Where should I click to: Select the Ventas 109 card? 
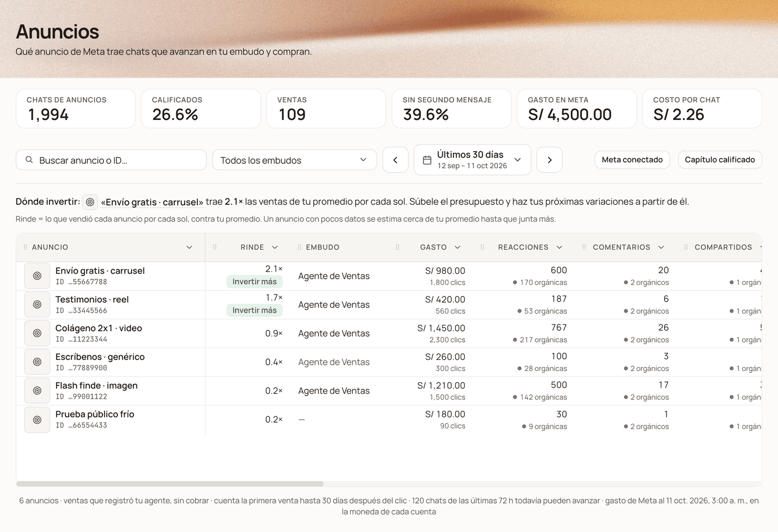tap(326, 109)
